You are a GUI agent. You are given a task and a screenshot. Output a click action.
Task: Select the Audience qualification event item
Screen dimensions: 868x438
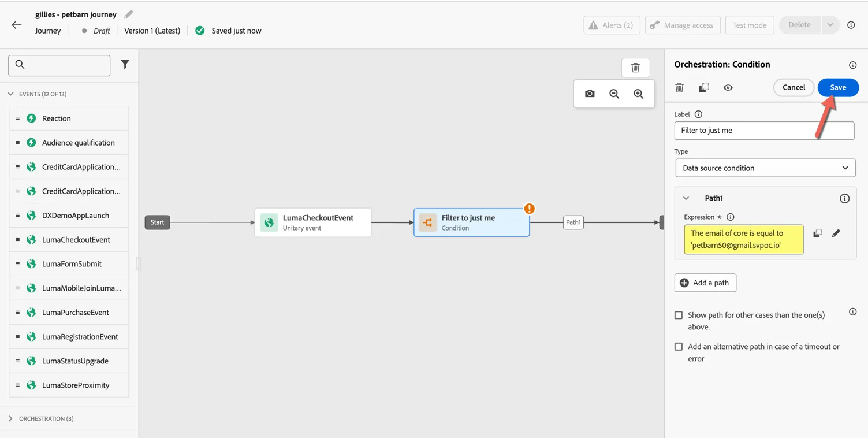click(69, 143)
